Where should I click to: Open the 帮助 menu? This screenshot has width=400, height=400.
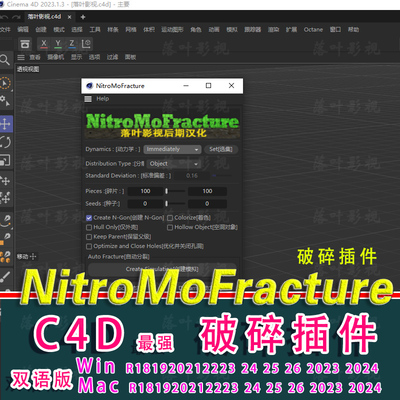[353, 29]
